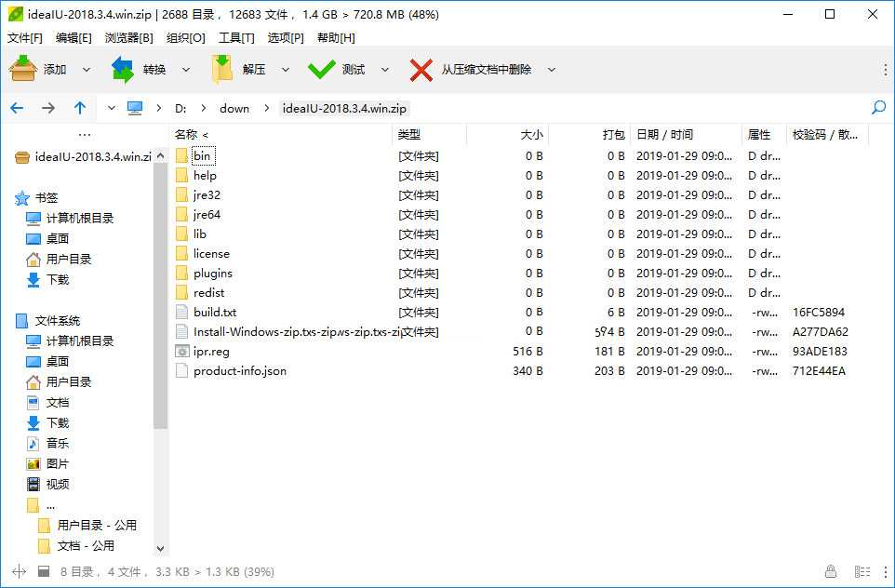This screenshot has width=895, height=588.
Task: Navigate up one folder level
Action: pos(80,107)
